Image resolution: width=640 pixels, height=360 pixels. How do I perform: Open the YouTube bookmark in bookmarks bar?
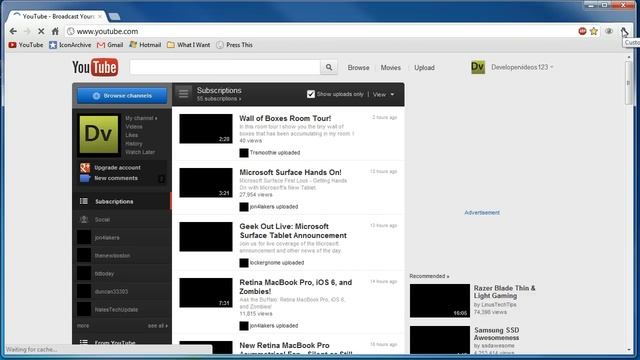(x=26, y=45)
